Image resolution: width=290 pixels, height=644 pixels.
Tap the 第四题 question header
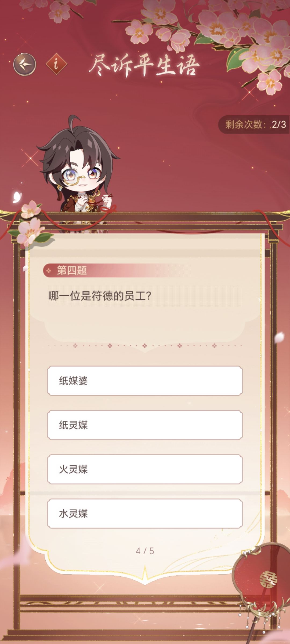(72, 270)
